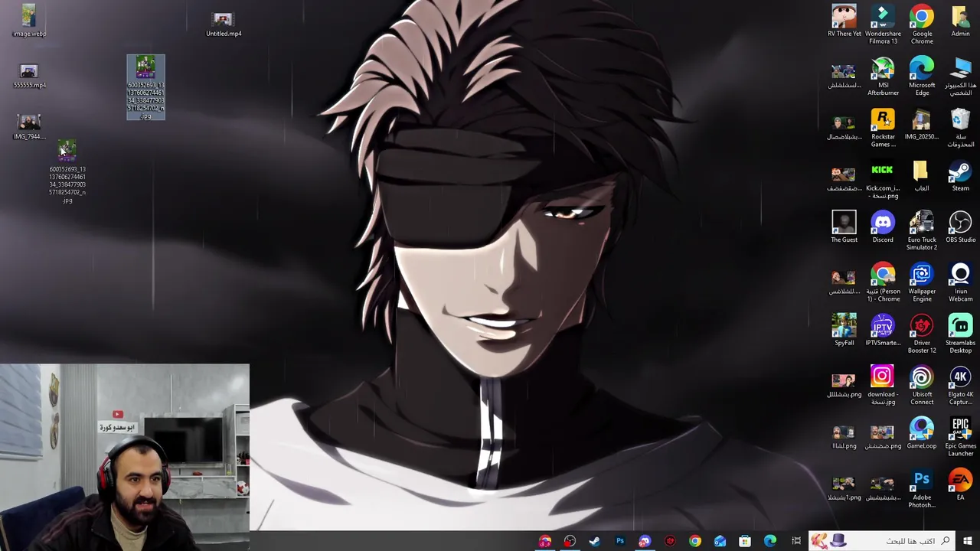Launch MSI Afterburner
The image size is (980, 551).
click(x=883, y=77)
